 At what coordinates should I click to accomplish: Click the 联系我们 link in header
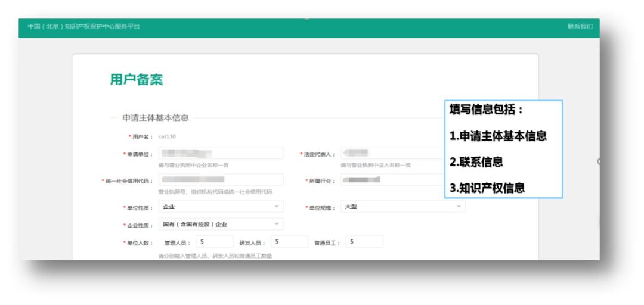pos(580,27)
